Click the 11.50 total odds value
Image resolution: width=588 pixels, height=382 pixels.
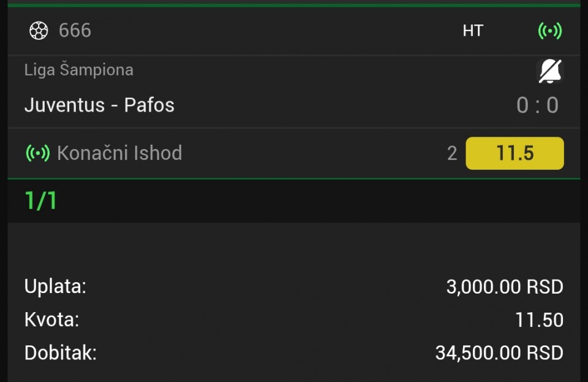pos(539,319)
